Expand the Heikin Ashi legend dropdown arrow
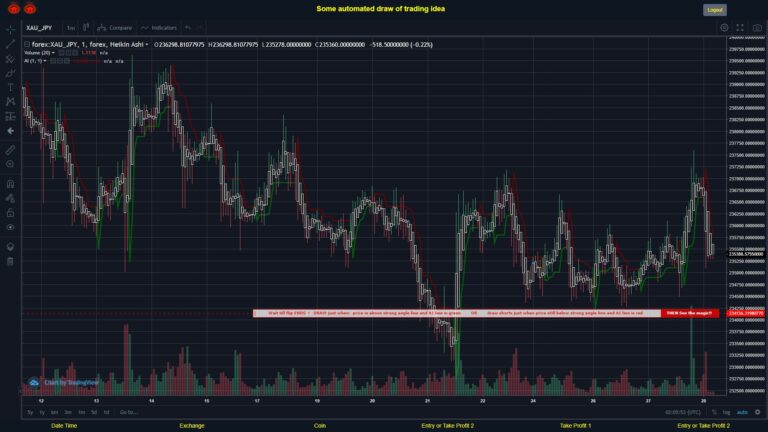The width and height of the screenshot is (768, 432). click(146, 45)
